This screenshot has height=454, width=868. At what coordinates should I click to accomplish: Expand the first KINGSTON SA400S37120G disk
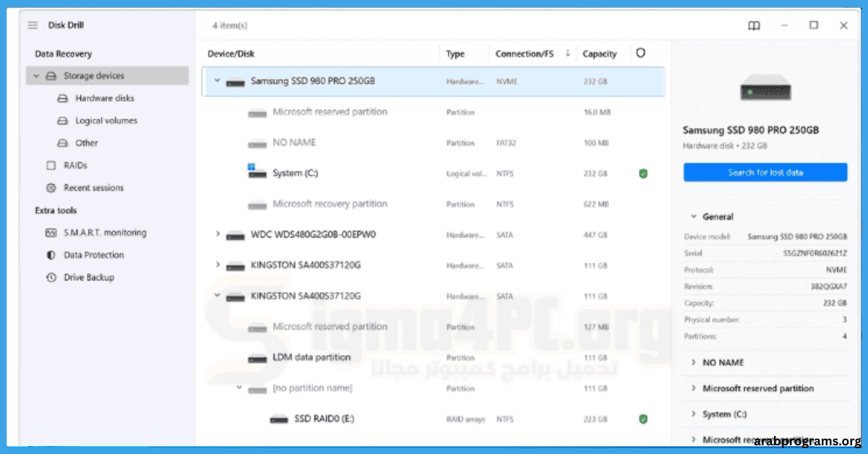[217, 265]
